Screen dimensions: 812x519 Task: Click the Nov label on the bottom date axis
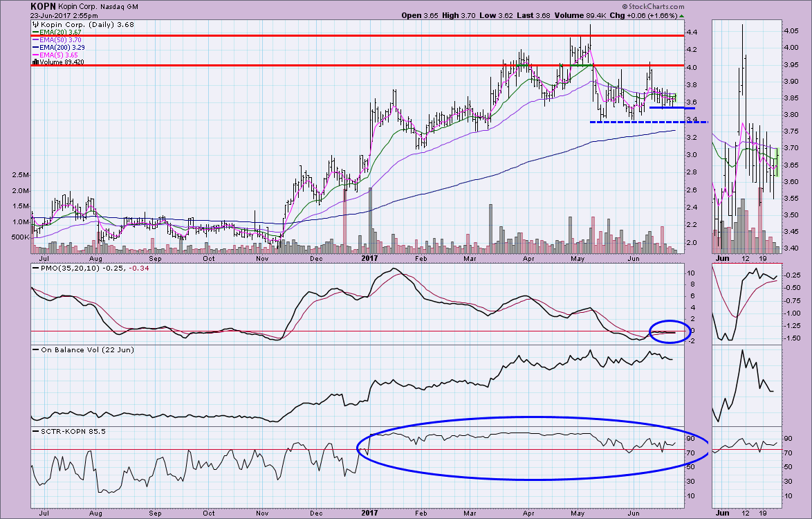coord(262,514)
